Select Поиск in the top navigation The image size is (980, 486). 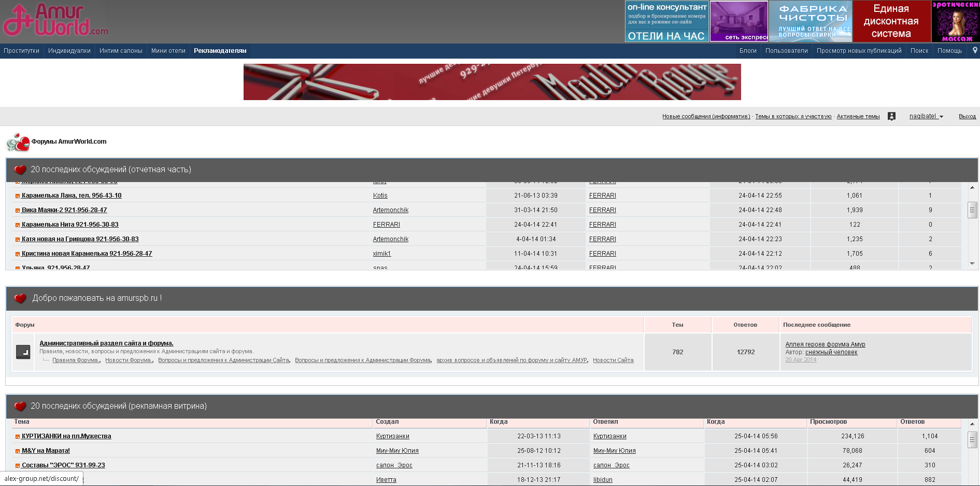(919, 51)
